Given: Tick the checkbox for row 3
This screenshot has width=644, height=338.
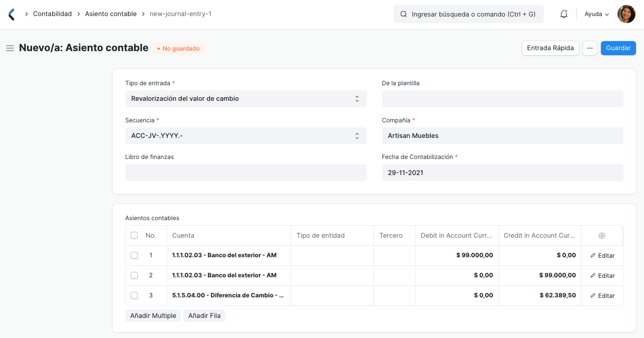Looking at the screenshot, I should pyautogui.click(x=134, y=295).
